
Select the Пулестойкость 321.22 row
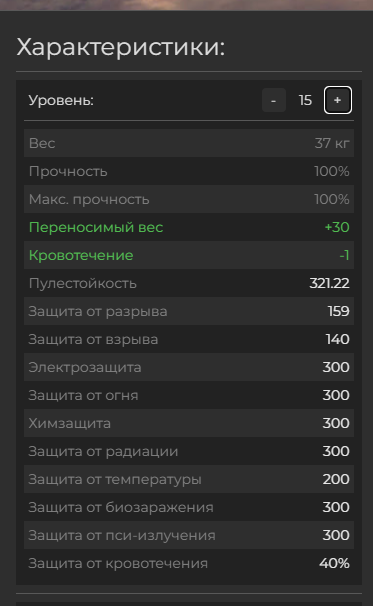[189, 283]
